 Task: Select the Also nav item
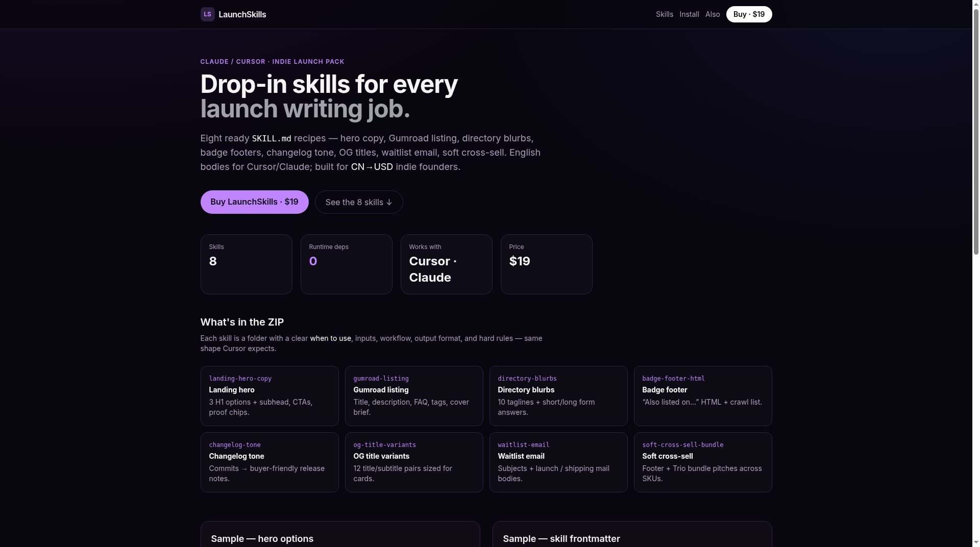[713, 14]
